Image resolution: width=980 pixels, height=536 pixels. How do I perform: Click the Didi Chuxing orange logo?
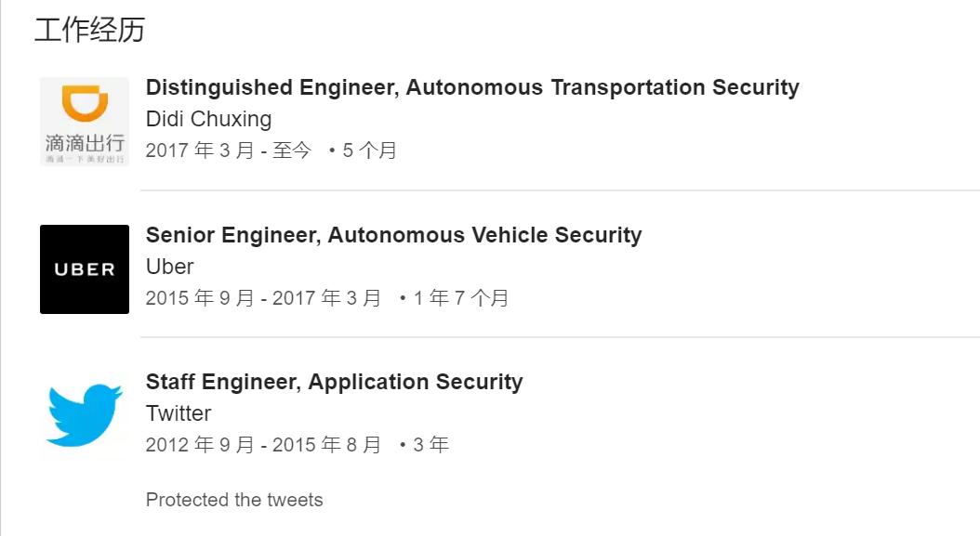coord(85,122)
